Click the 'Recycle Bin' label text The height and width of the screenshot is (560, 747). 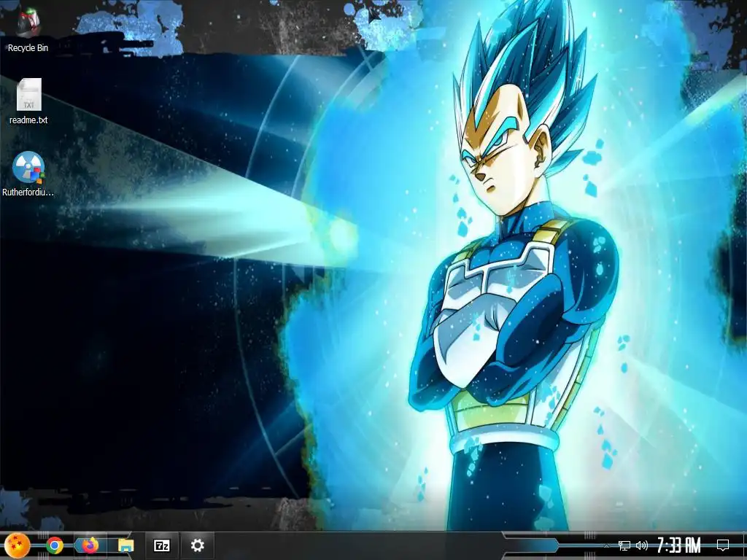pos(28,47)
